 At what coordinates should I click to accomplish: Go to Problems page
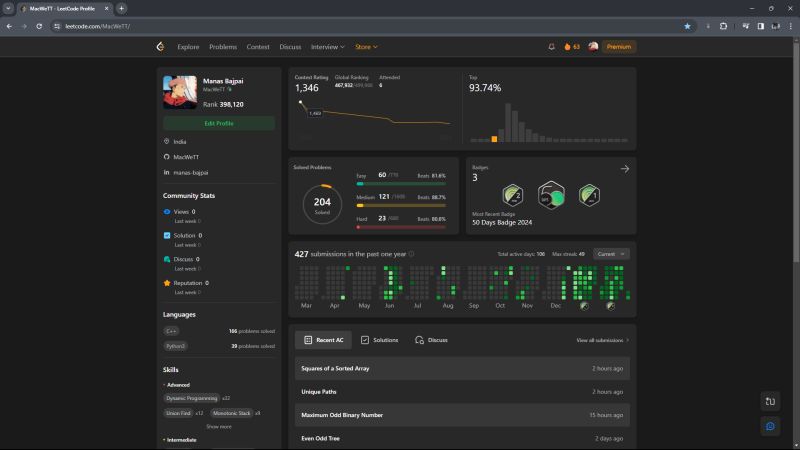click(x=223, y=47)
